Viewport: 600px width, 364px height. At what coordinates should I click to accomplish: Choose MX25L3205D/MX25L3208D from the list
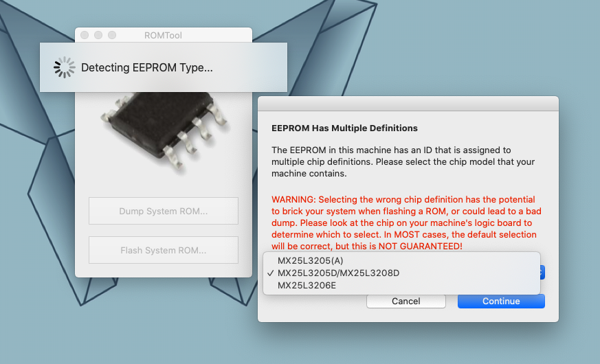point(401,273)
